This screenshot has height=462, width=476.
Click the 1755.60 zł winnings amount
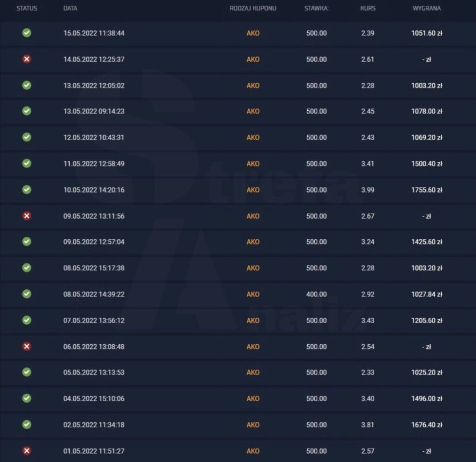(x=427, y=190)
